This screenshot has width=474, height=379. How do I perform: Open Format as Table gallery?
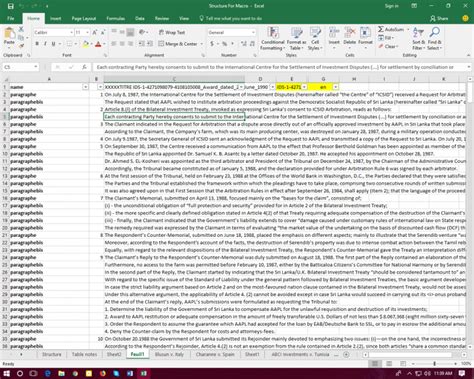point(296,39)
